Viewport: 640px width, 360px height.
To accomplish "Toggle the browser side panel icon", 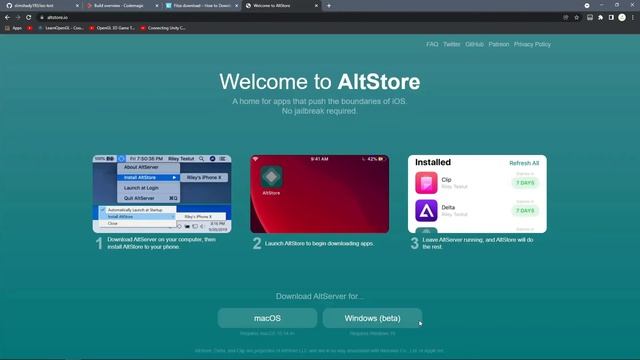I will [x=611, y=18].
